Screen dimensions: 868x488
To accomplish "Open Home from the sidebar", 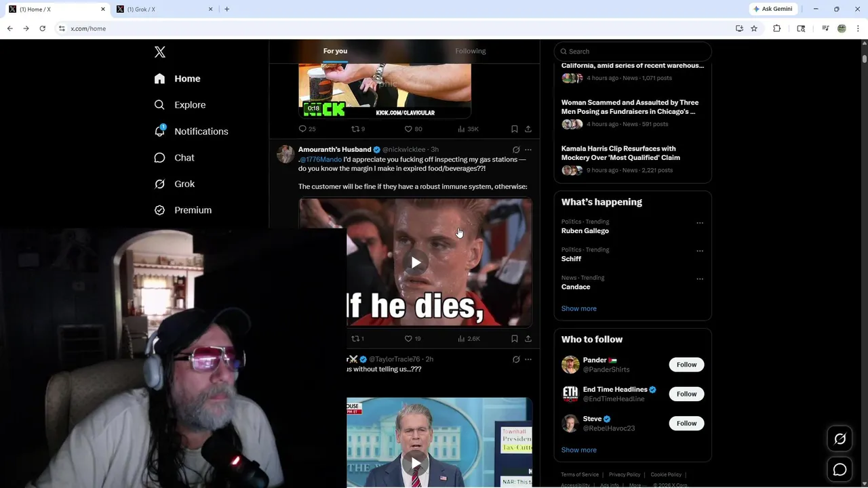I will tap(177, 79).
